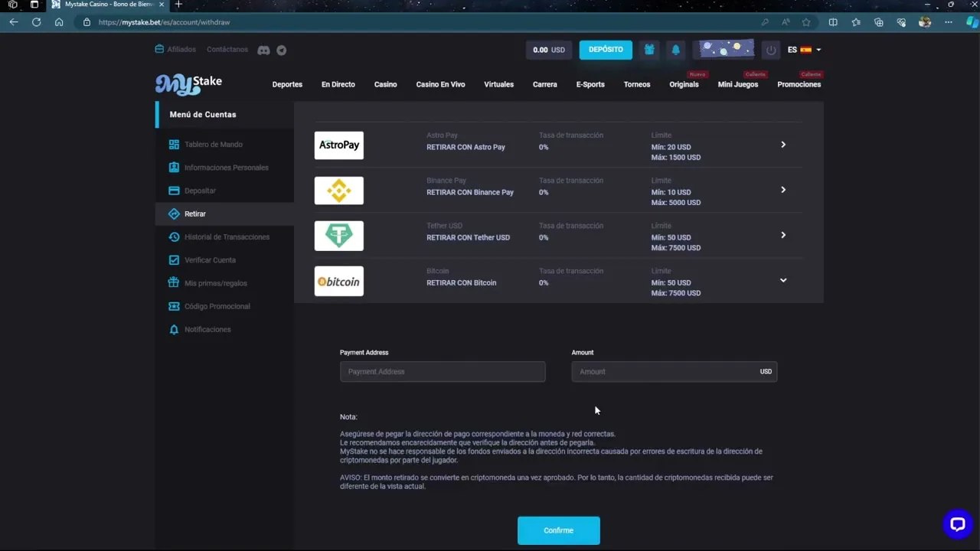Open the Mini Juegos menu
This screenshot has width=980, height=551.
pos(738,84)
